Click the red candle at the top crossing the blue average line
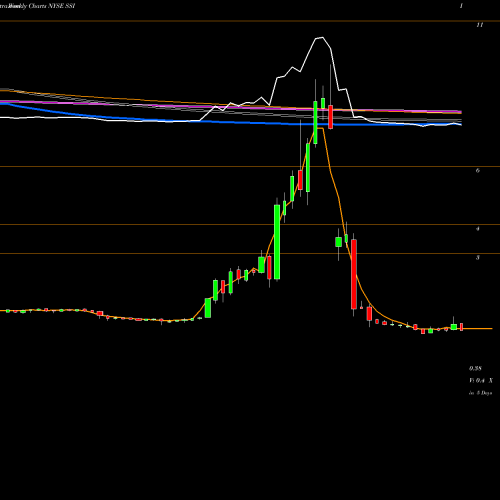Screen dimensions: 500x500 (331, 117)
